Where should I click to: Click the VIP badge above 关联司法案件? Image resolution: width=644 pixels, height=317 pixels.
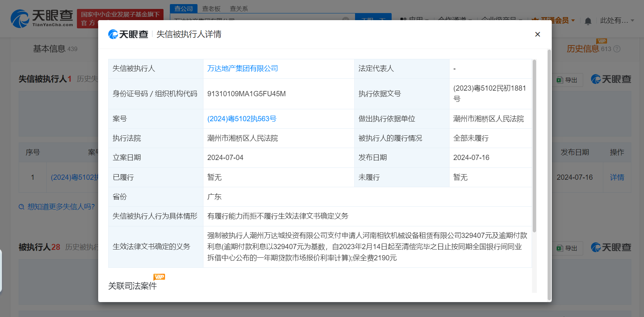tap(159, 277)
